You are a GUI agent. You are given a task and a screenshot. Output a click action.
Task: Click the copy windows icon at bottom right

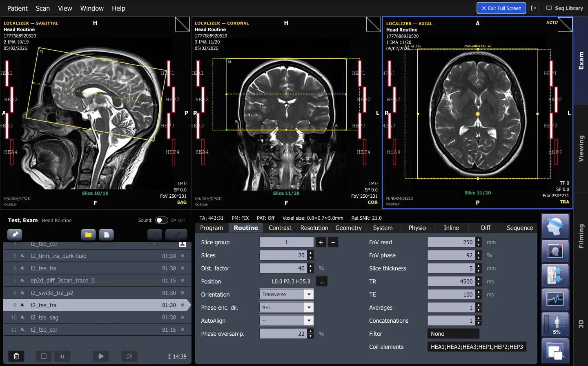click(555, 351)
